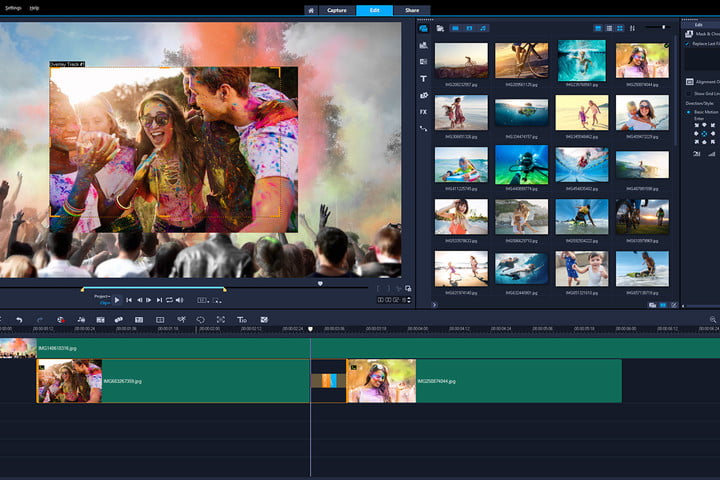This screenshot has height=480, width=720.
Task: Open the Instant Project templates icon
Action: [423, 45]
